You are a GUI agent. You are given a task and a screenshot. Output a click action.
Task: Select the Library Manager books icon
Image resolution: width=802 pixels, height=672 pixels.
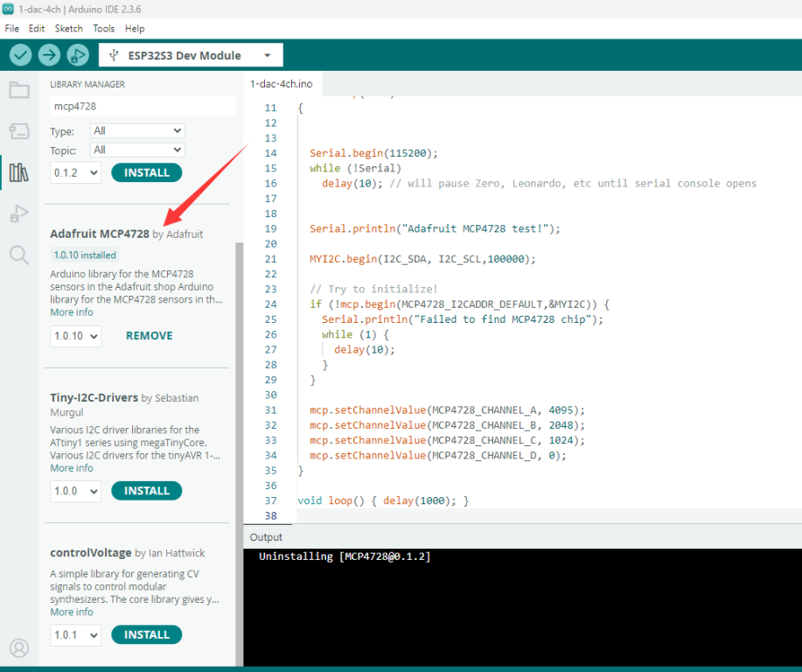click(19, 172)
